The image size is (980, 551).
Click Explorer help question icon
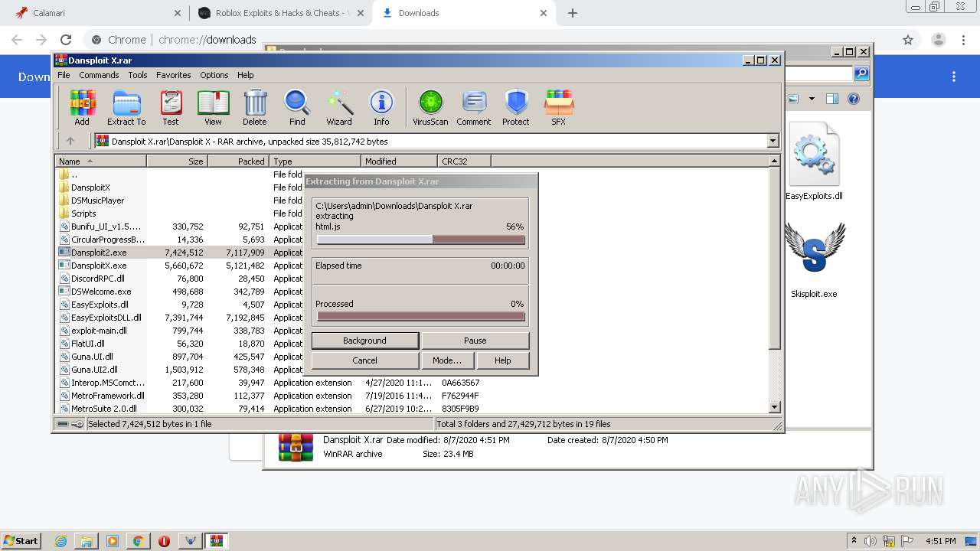click(x=854, y=99)
